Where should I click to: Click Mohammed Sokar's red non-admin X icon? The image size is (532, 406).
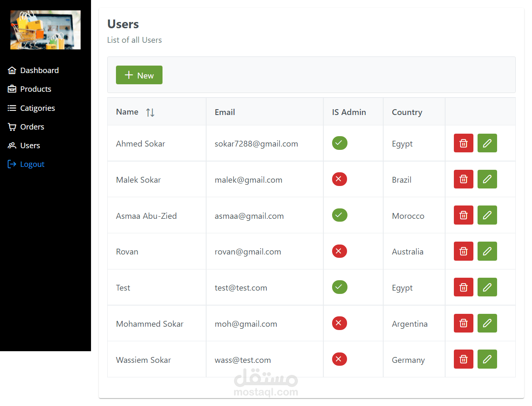tap(340, 323)
